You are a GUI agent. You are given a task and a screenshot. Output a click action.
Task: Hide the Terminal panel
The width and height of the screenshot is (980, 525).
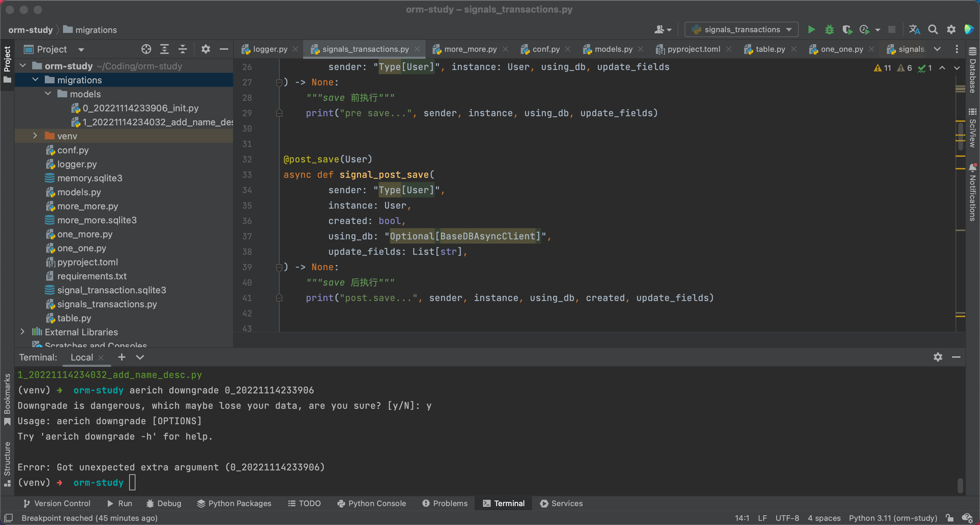coord(956,357)
